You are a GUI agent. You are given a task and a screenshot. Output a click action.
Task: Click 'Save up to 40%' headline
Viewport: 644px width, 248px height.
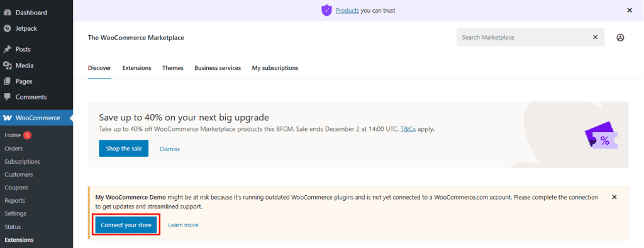[184, 117]
